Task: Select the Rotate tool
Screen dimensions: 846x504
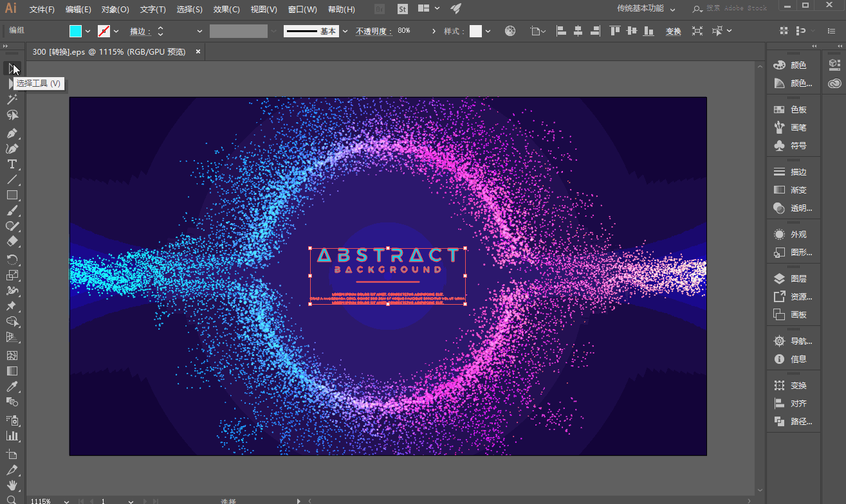Action: 12,260
